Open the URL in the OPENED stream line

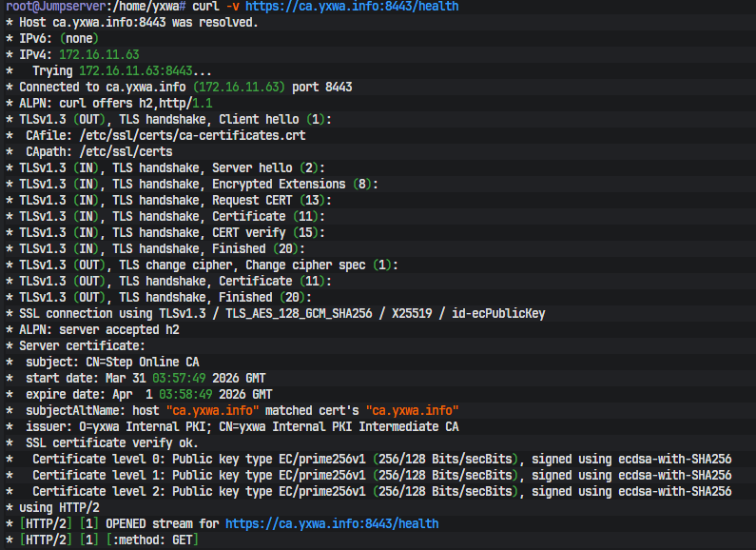point(332,523)
